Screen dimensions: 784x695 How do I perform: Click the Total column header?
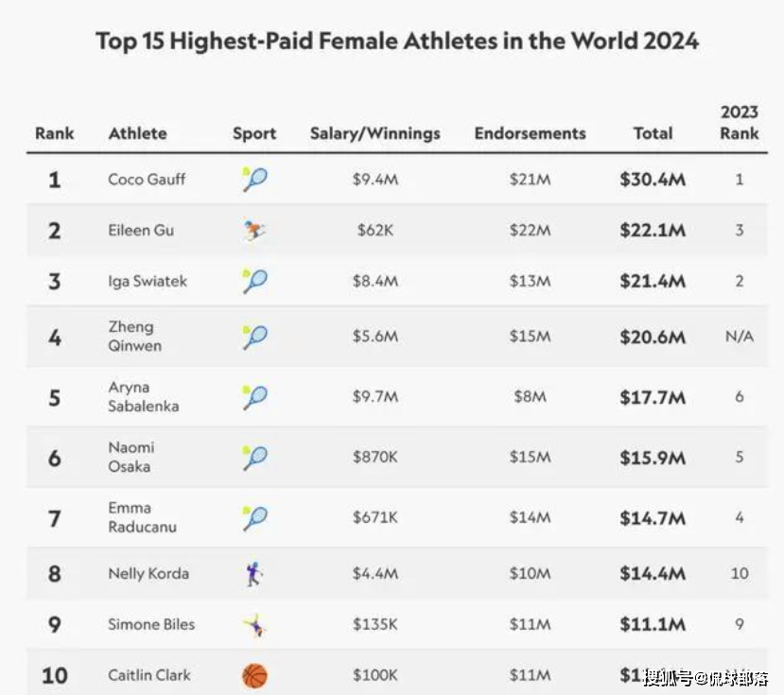pos(653,133)
